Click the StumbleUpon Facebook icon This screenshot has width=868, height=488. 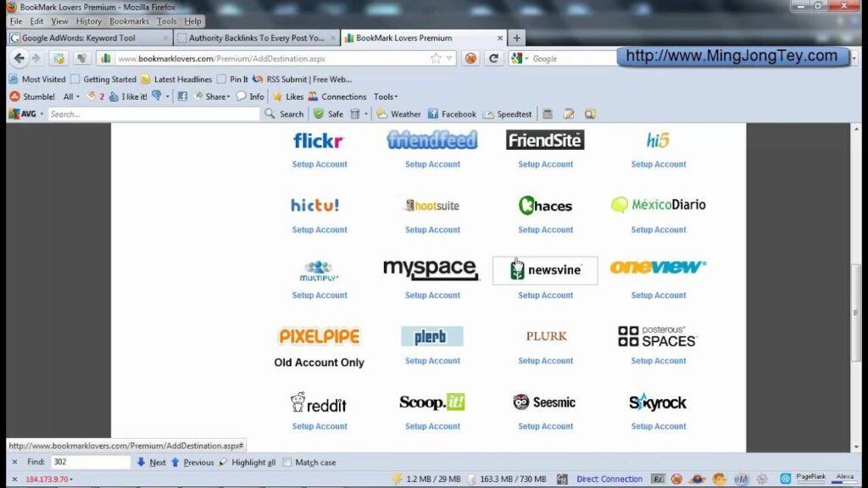pyautogui.click(x=182, y=97)
